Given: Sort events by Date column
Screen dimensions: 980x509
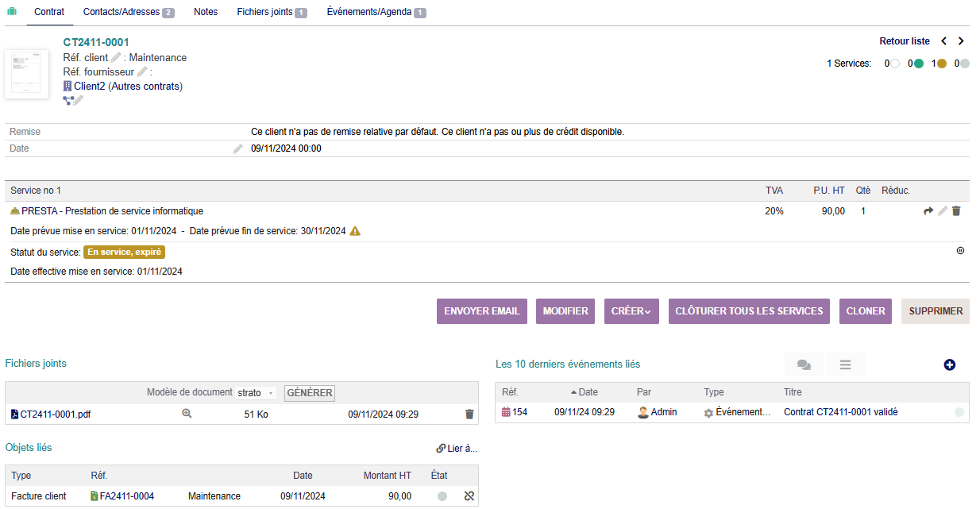Looking at the screenshot, I should click(x=588, y=392).
